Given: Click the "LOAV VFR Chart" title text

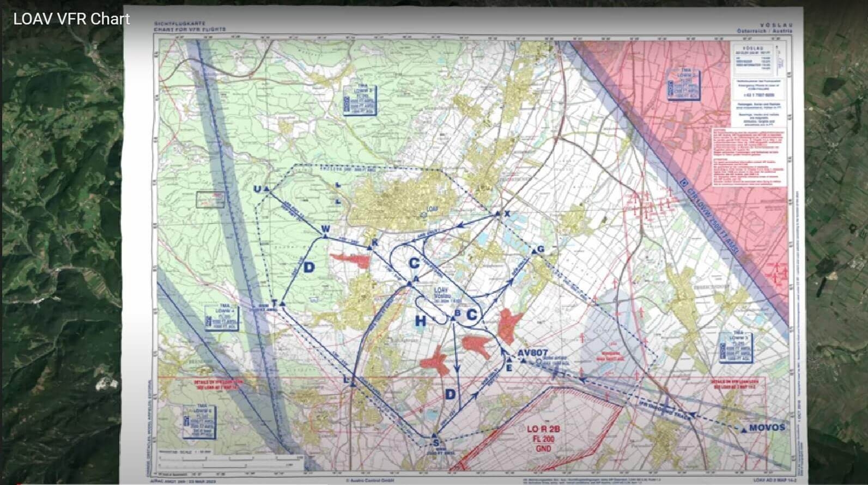Looking at the screenshot, I should pyautogui.click(x=71, y=19).
